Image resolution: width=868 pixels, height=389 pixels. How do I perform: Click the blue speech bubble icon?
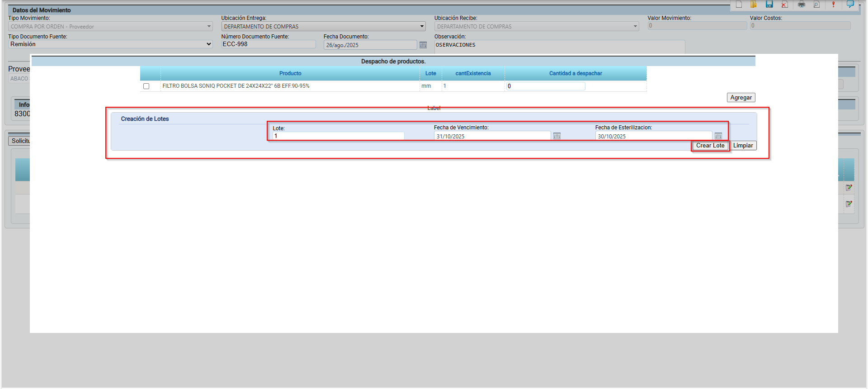[850, 5]
